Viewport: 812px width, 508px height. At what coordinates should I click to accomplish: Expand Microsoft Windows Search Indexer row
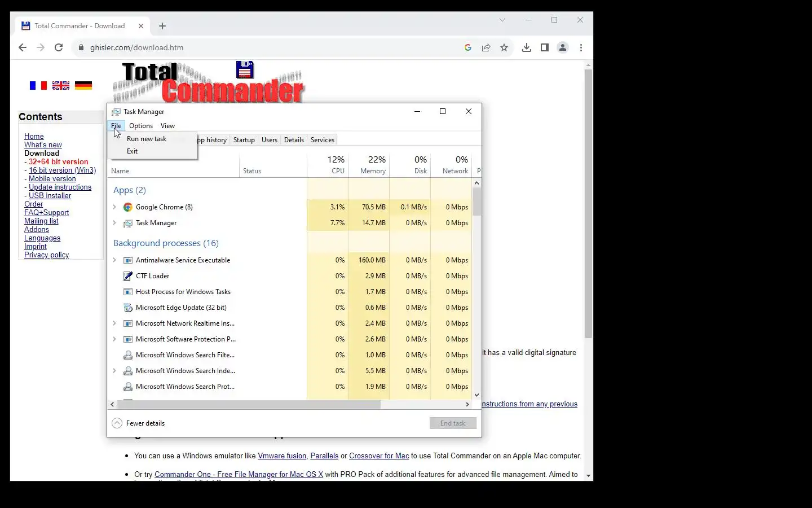[114, 371]
